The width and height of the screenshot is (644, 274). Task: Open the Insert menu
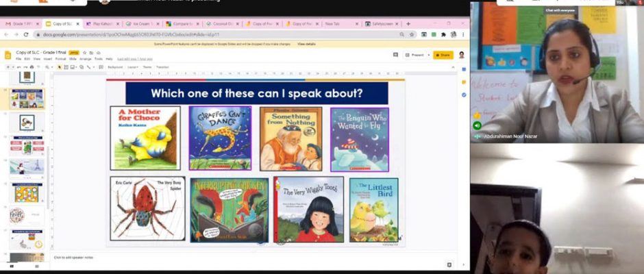pos(48,59)
